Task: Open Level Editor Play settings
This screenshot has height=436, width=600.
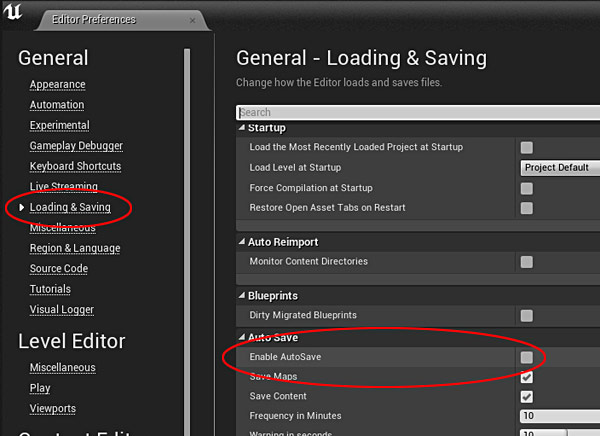Action: coord(40,388)
